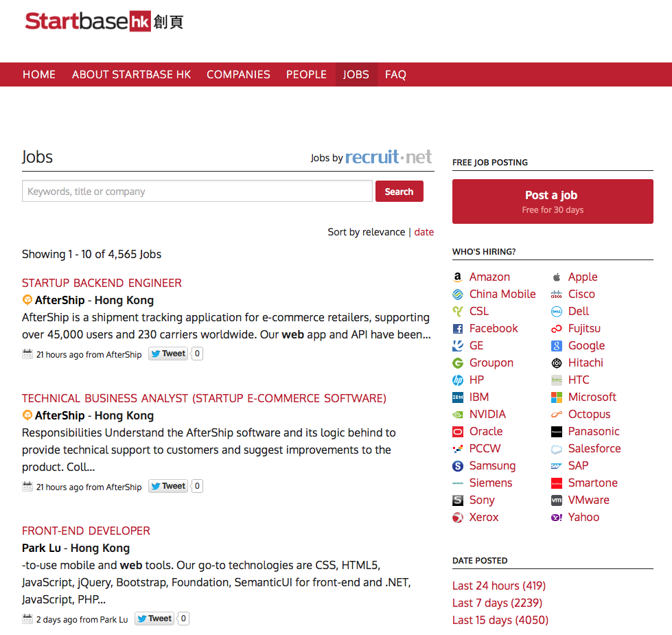672x635 pixels.
Task: Click the Microsoft logo icon
Action: (x=556, y=397)
